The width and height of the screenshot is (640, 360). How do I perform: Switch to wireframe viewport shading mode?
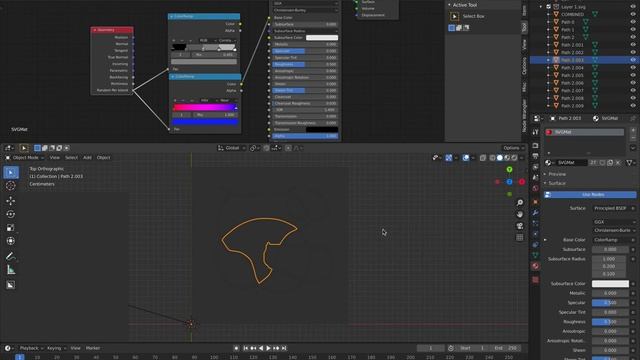point(492,158)
